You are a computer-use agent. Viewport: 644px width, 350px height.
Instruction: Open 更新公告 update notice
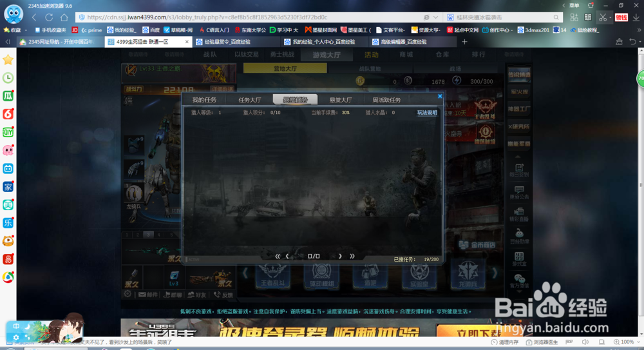[x=519, y=193]
